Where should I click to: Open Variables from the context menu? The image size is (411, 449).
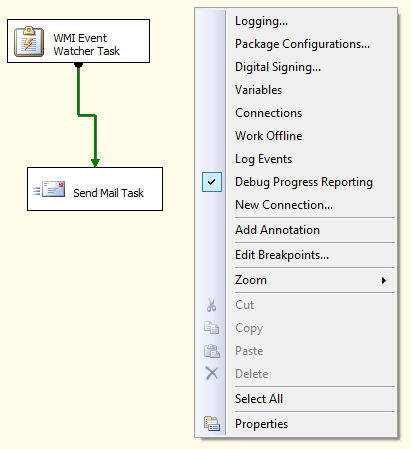(258, 90)
